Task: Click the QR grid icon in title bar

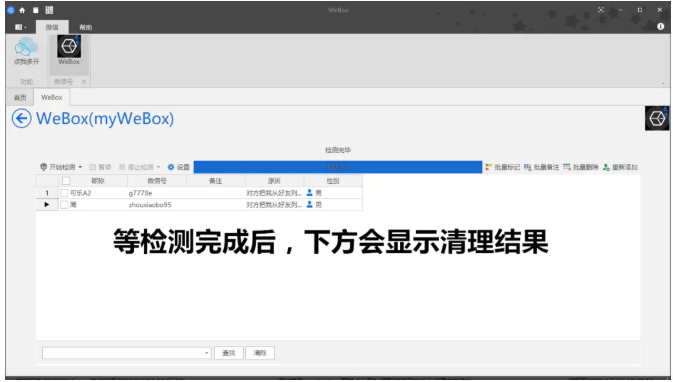Action: (49, 10)
